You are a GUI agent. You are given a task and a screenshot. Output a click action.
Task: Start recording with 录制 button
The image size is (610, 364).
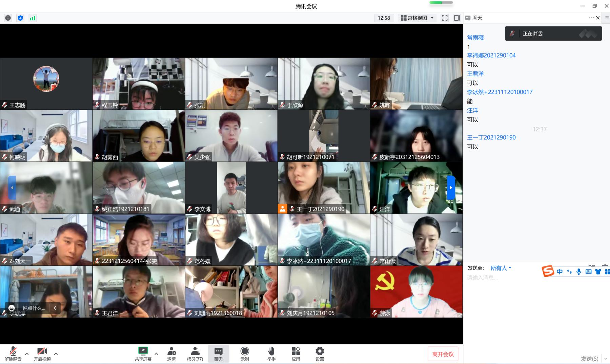click(245, 354)
